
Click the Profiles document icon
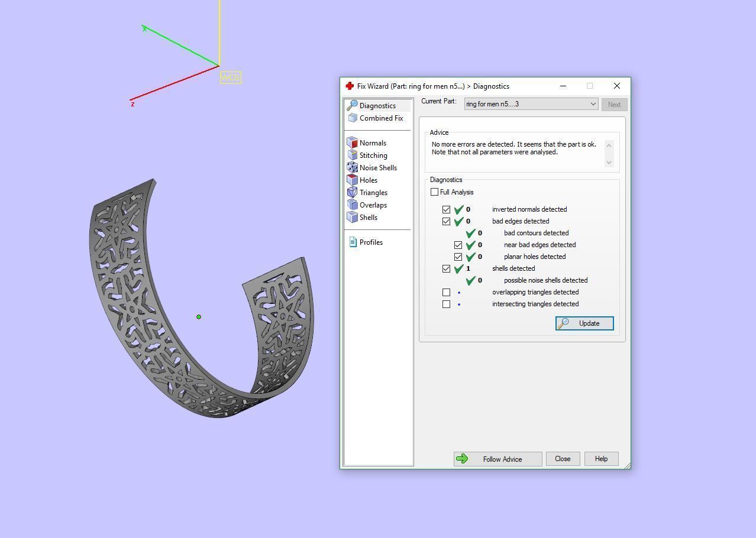pyautogui.click(x=353, y=242)
